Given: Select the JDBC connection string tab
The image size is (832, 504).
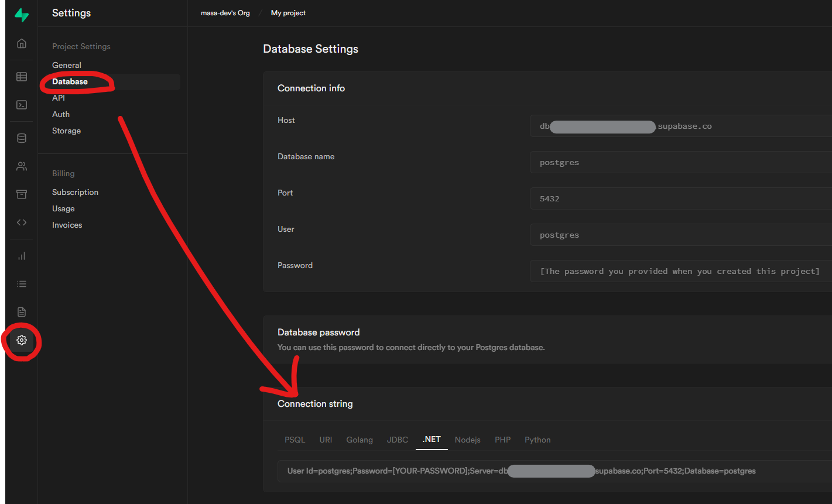Looking at the screenshot, I should (x=398, y=440).
